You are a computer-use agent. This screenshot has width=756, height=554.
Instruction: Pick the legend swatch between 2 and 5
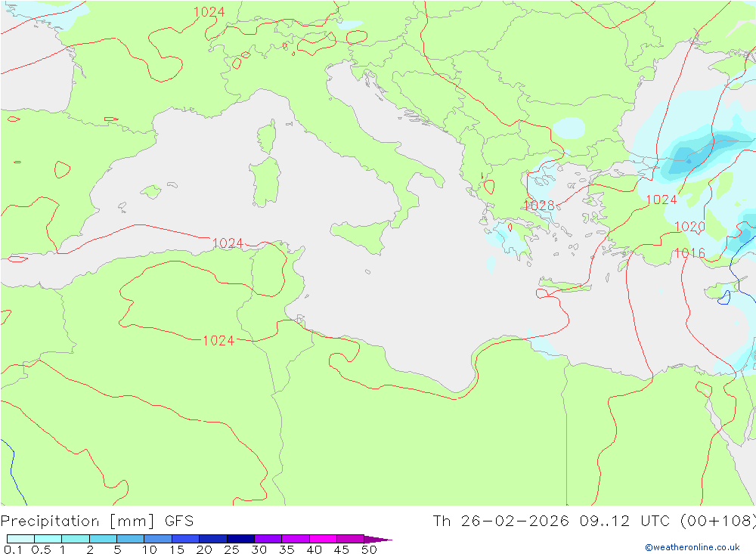click(103, 539)
